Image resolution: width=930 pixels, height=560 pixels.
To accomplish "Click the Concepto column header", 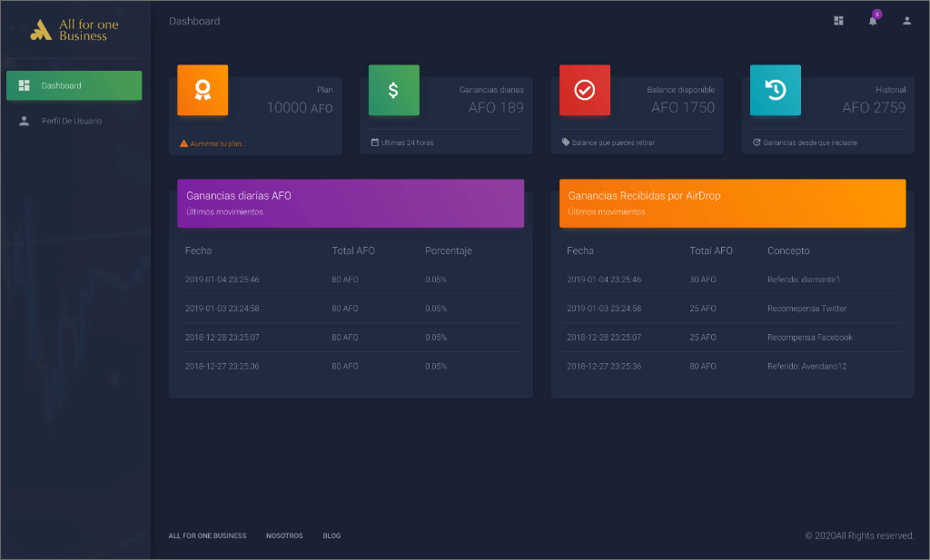I will point(787,251).
